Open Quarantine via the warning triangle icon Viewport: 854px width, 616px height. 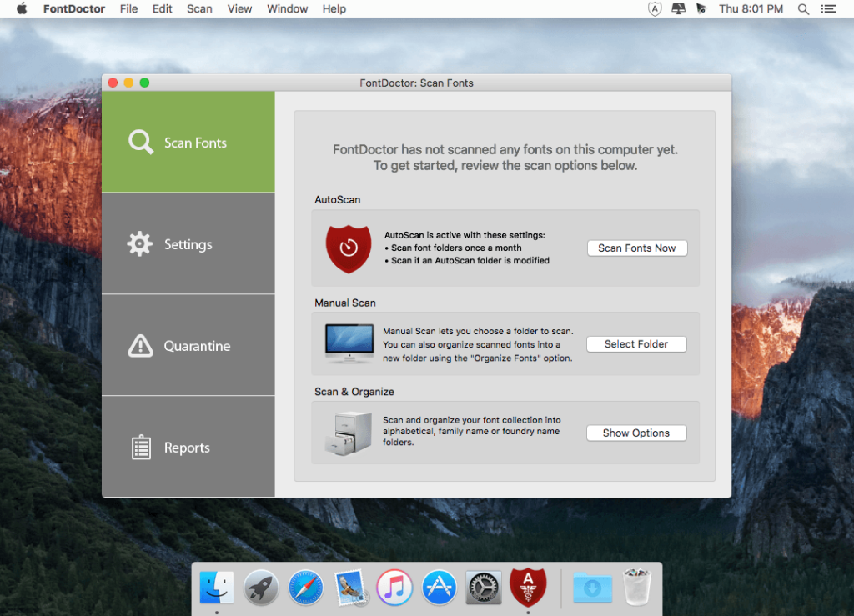pyautogui.click(x=140, y=345)
